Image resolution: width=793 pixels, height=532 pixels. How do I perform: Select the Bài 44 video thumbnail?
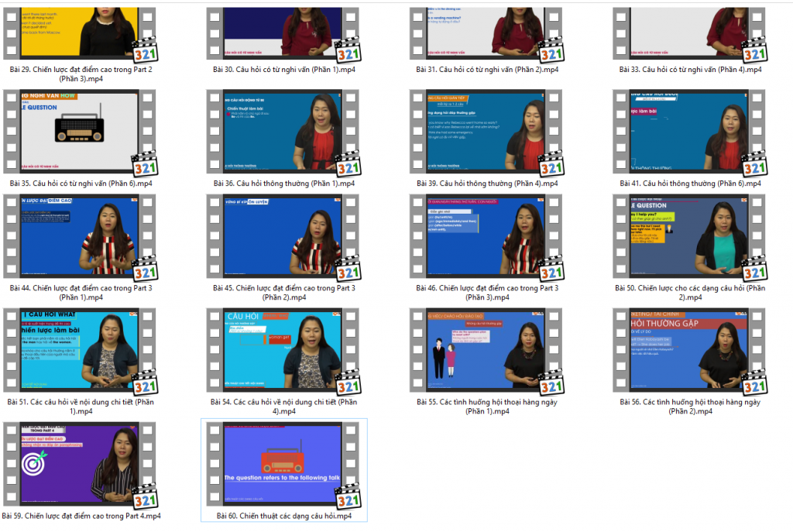[x=80, y=235]
